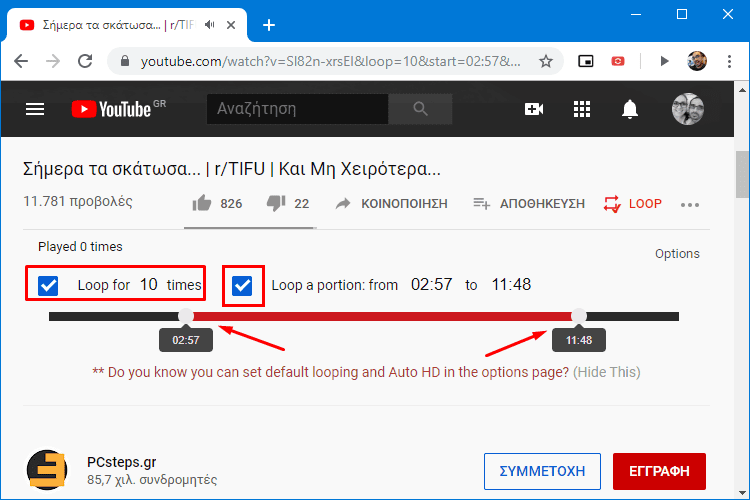The width and height of the screenshot is (750, 500).
Task: Uncheck the Loop a portion checkbox
Action: point(242,286)
